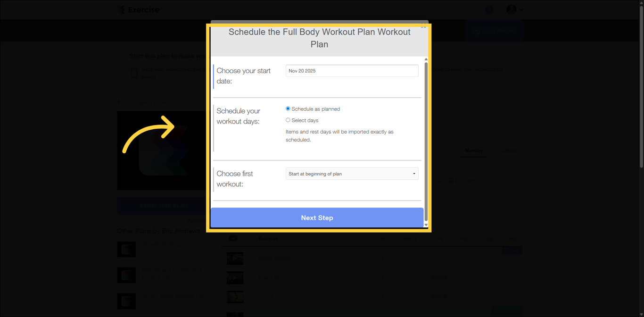Click the Log Workout button behind the dialog

click(x=495, y=31)
